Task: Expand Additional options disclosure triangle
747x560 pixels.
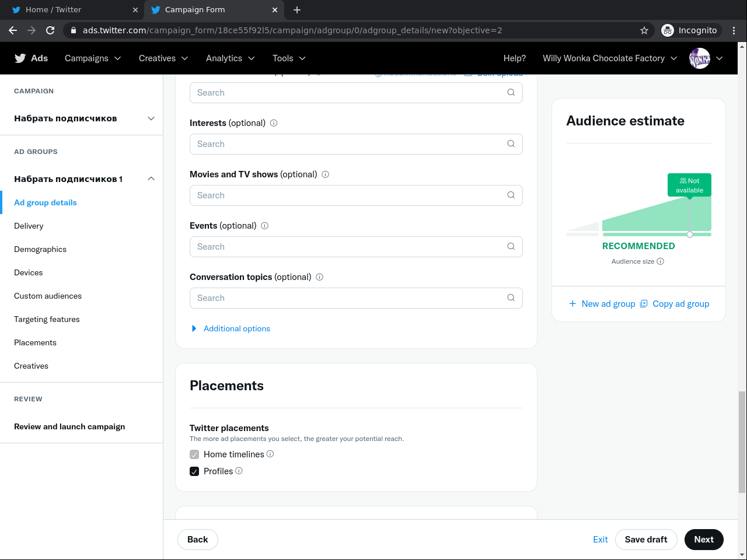Action: [194, 329]
